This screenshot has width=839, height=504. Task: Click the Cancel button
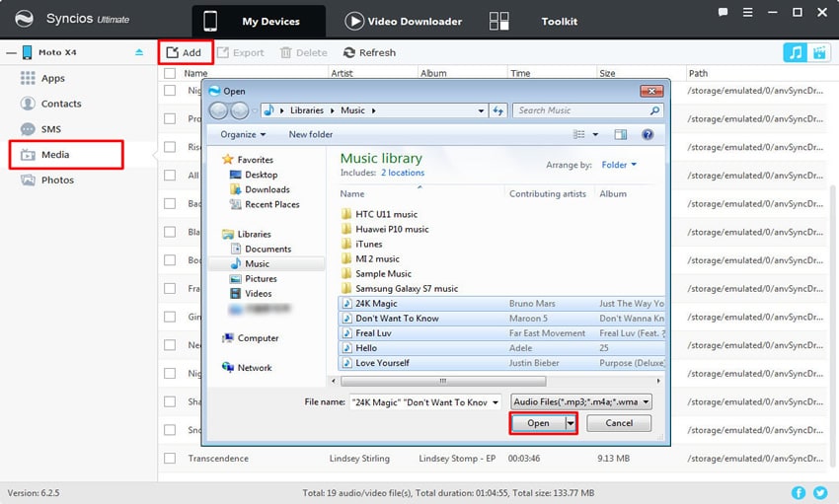[619, 423]
